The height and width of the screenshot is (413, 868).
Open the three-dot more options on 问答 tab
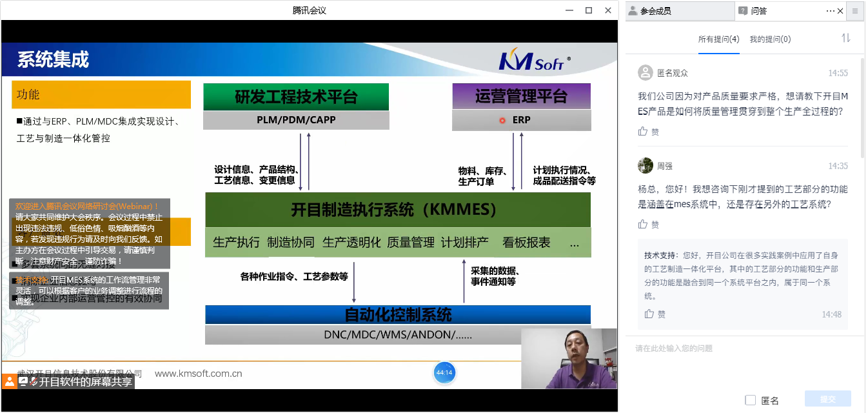tap(831, 11)
